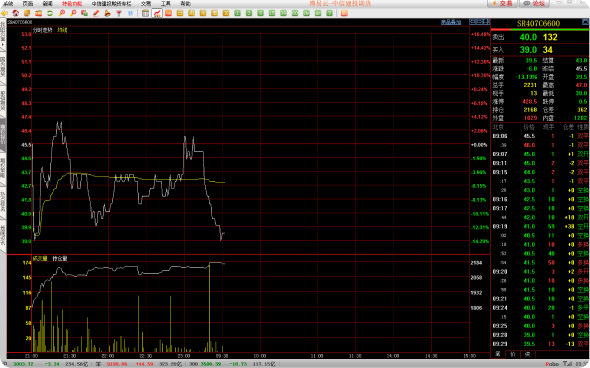Select the intraday trend chart icon
The width and height of the screenshot is (590, 368).
tap(157, 13)
